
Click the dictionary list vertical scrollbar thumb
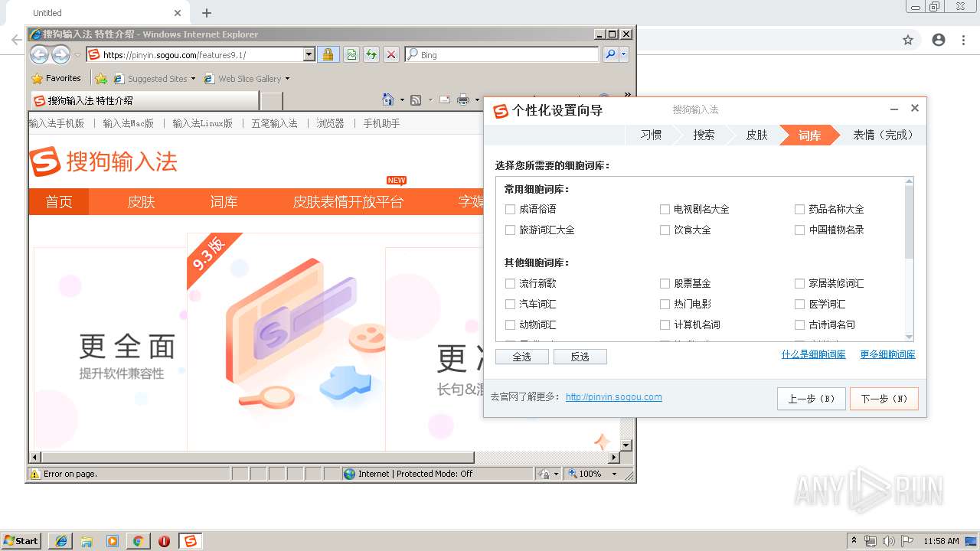(x=909, y=222)
